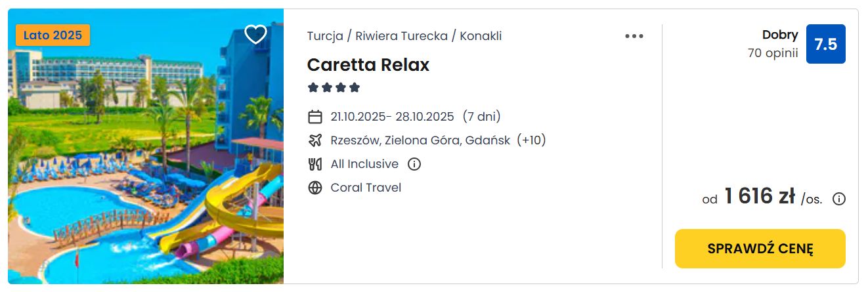
Task: Click the SPRAWDŹ CENĘ button
Action: coord(760,249)
